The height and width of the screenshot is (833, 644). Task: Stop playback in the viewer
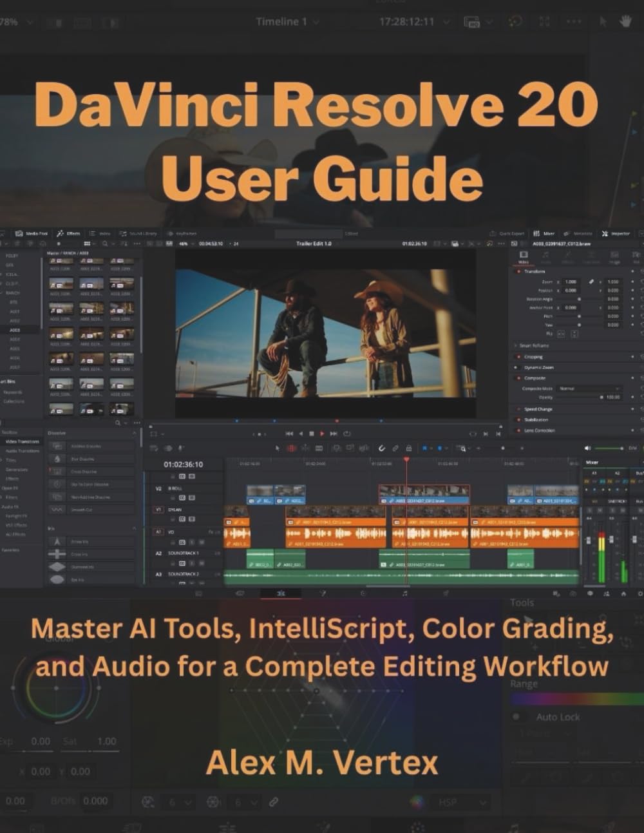(312, 434)
